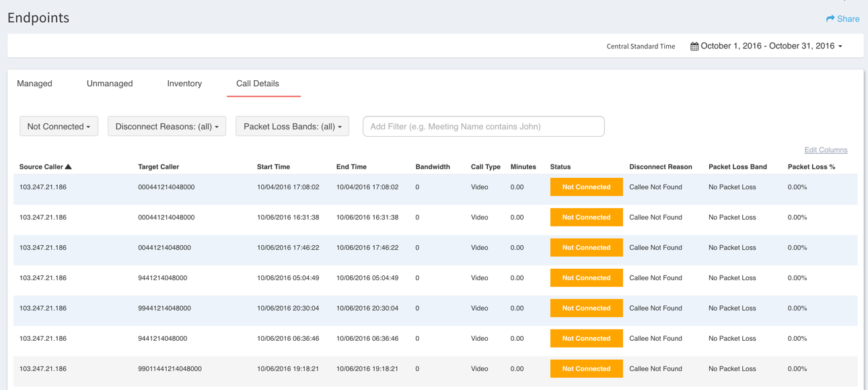Sort by the Packet Loss % header
This screenshot has width=868, height=390.
coord(811,167)
